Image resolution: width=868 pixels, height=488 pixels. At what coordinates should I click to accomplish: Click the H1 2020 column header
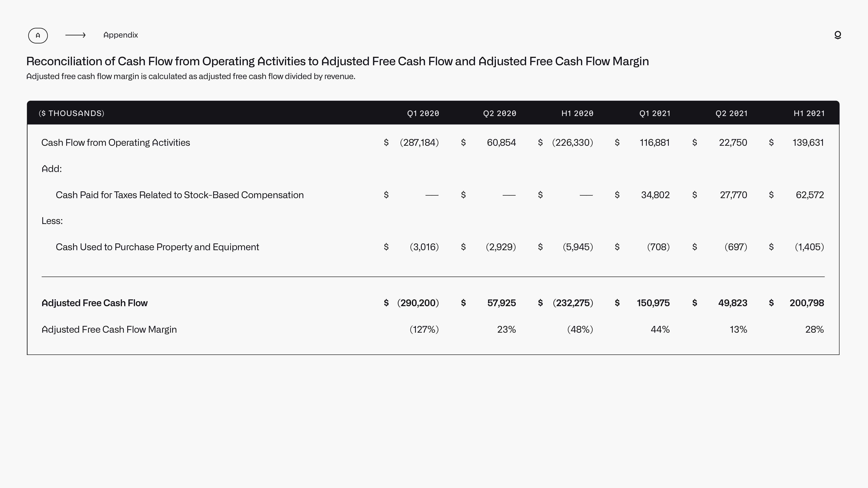pyautogui.click(x=577, y=114)
